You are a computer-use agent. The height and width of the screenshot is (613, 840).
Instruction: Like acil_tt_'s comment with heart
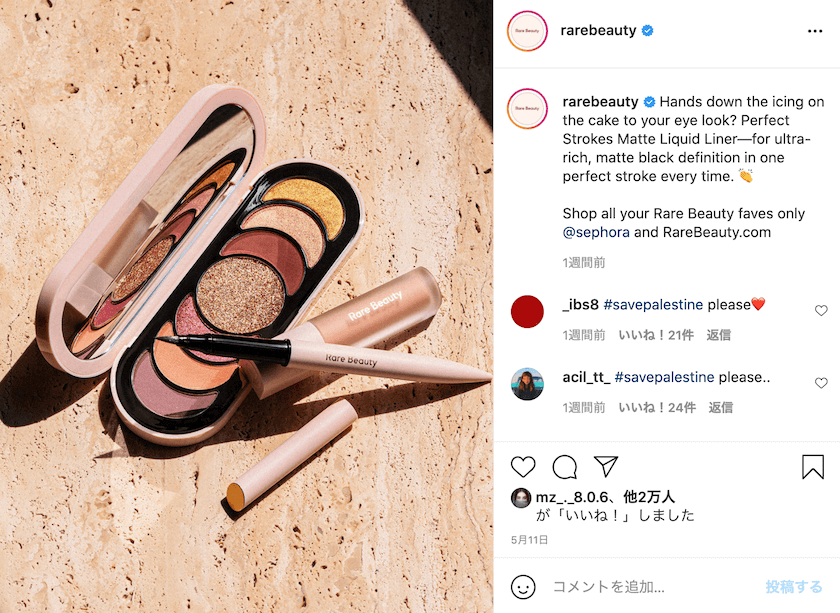click(821, 383)
